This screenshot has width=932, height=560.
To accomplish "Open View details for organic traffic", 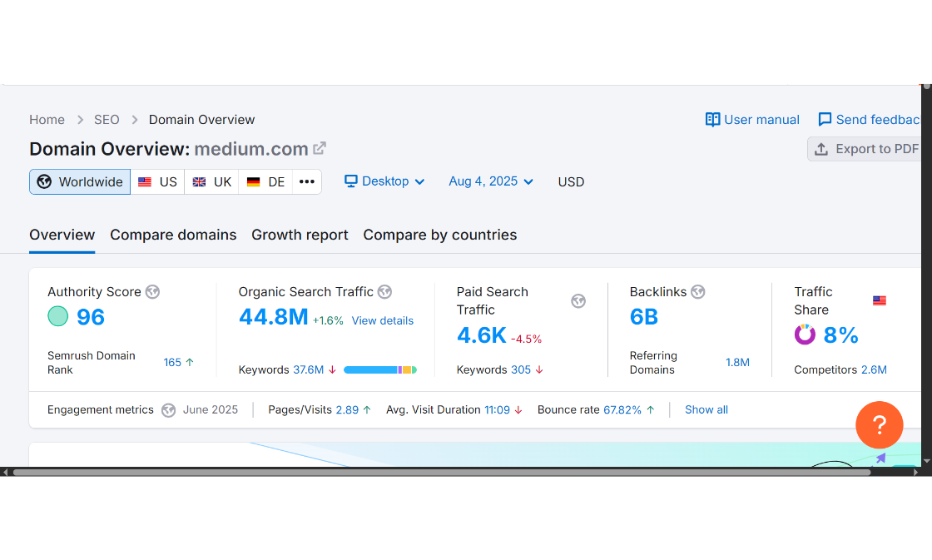I will (x=382, y=320).
